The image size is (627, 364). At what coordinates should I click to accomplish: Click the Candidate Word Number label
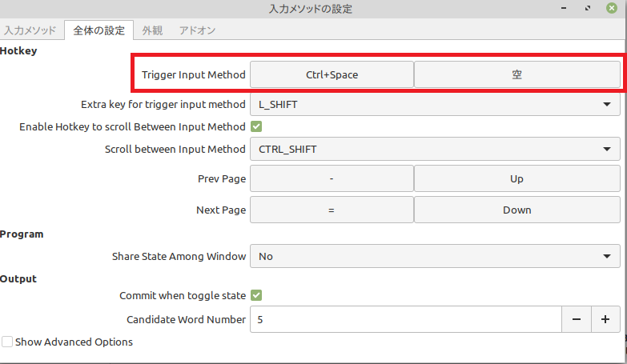click(187, 319)
